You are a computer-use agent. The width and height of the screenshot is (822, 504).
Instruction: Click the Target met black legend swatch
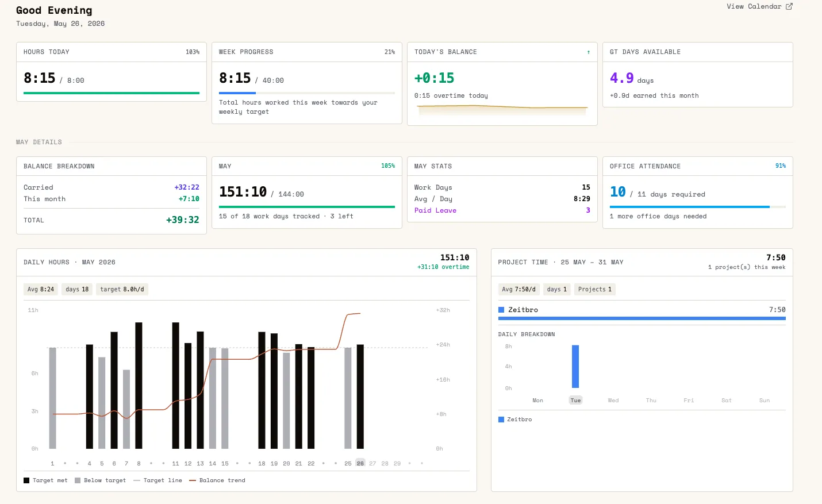pos(26,480)
